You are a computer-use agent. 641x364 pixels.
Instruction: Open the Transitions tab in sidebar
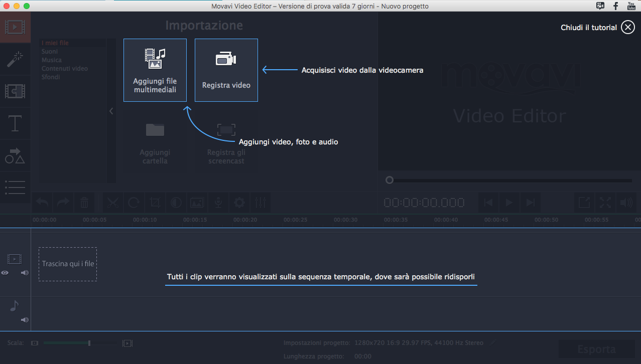[x=15, y=91]
